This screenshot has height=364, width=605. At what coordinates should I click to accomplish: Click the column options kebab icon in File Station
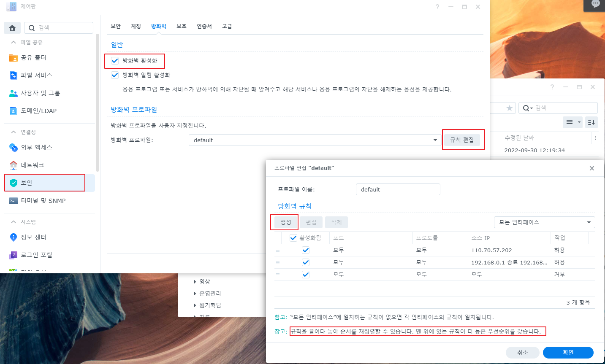595,138
